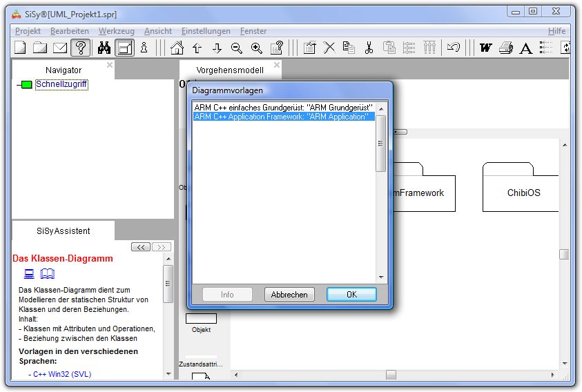Image resolution: width=582 pixels, height=392 pixels.
Task: Click the Das Klassen-Diagramm heading
Action: (63, 258)
